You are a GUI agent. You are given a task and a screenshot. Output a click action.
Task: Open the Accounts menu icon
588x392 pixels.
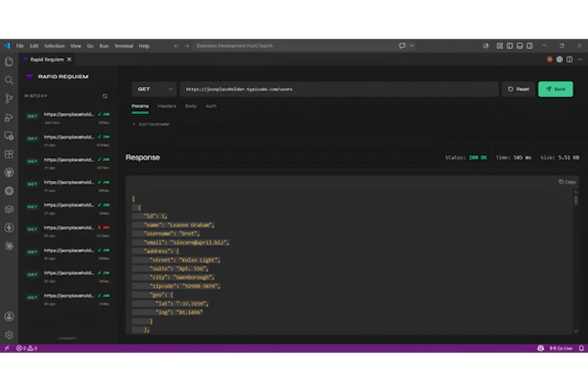click(x=9, y=316)
